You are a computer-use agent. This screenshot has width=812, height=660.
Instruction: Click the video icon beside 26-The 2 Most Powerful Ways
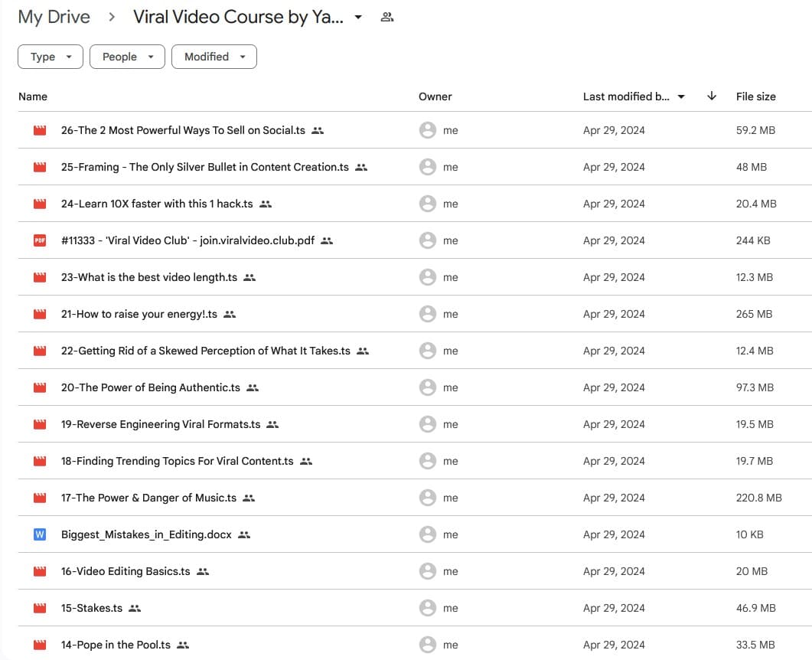pyautogui.click(x=40, y=130)
